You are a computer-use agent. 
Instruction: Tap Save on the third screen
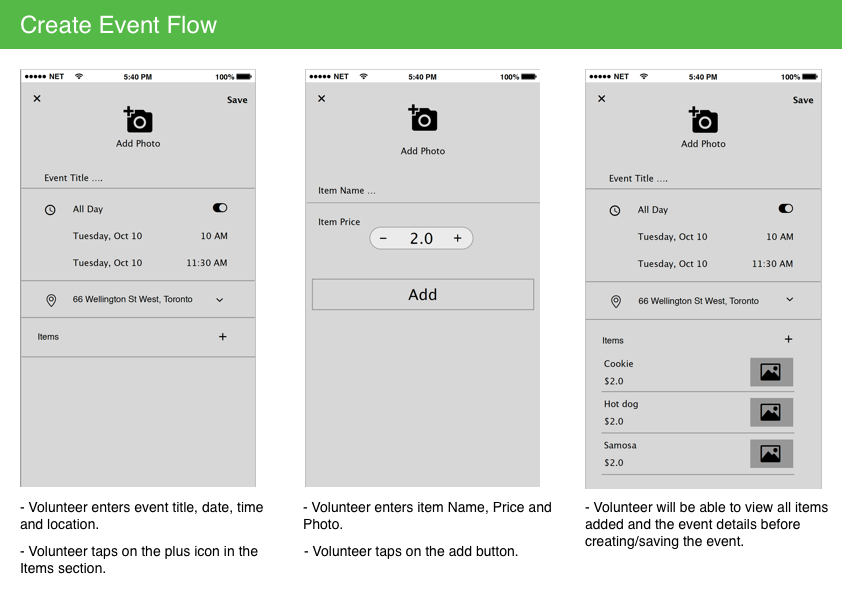tap(803, 99)
